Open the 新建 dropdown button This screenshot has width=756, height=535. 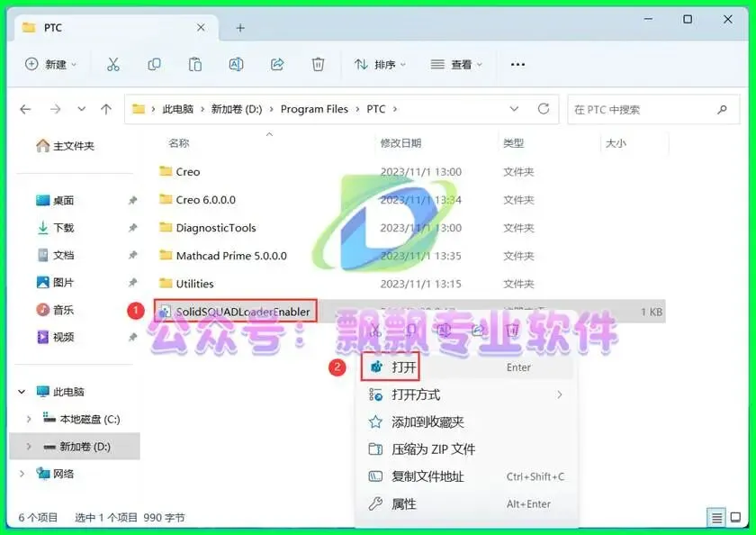click(x=50, y=64)
